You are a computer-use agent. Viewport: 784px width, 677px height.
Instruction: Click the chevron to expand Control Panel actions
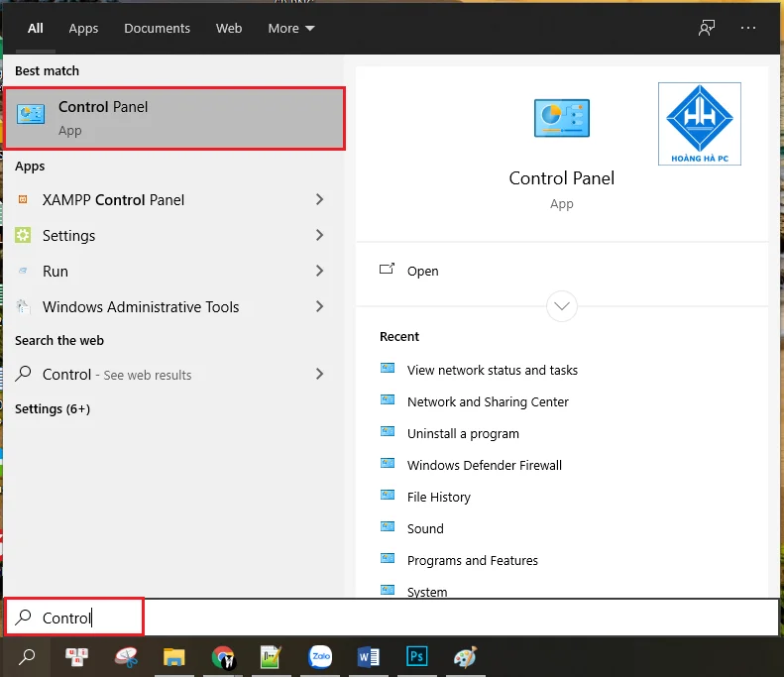[562, 306]
